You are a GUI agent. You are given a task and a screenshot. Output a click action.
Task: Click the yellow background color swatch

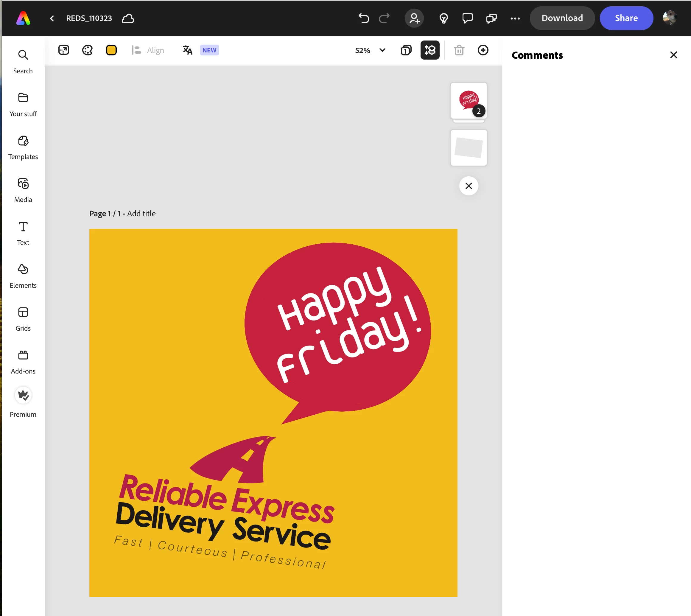click(x=111, y=50)
